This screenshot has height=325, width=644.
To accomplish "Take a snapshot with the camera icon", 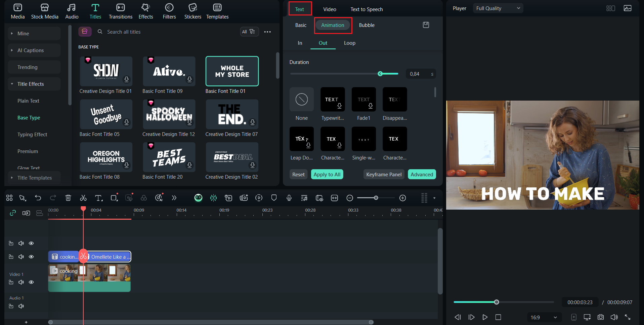I will click(x=601, y=317).
